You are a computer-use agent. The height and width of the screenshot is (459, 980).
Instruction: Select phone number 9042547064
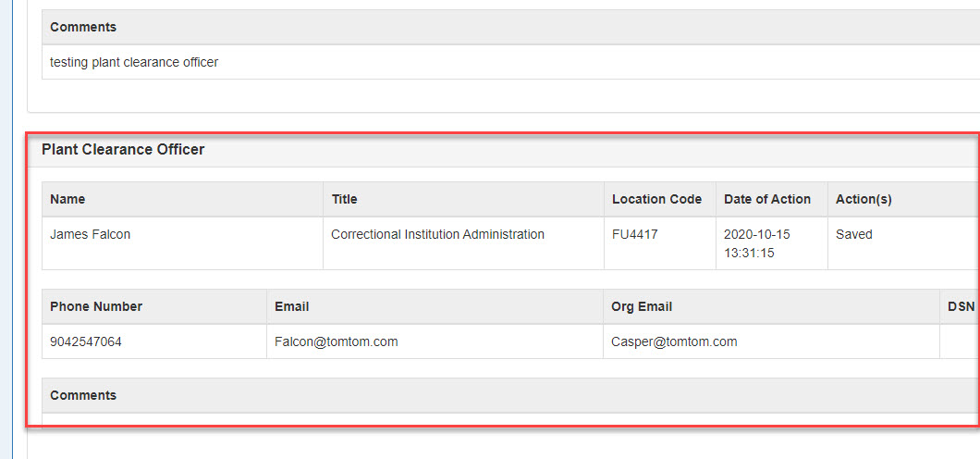coord(86,341)
